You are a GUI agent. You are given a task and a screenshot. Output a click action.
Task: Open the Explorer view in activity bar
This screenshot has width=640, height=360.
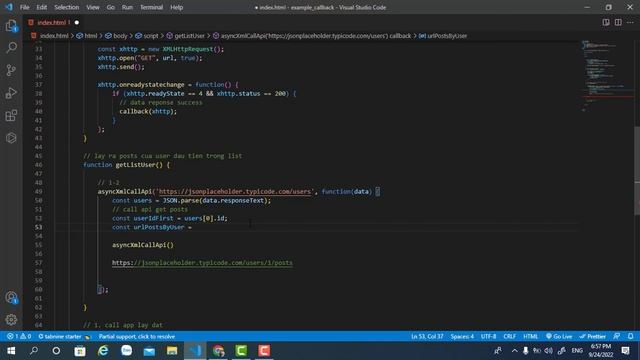pyautogui.click(x=11, y=26)
